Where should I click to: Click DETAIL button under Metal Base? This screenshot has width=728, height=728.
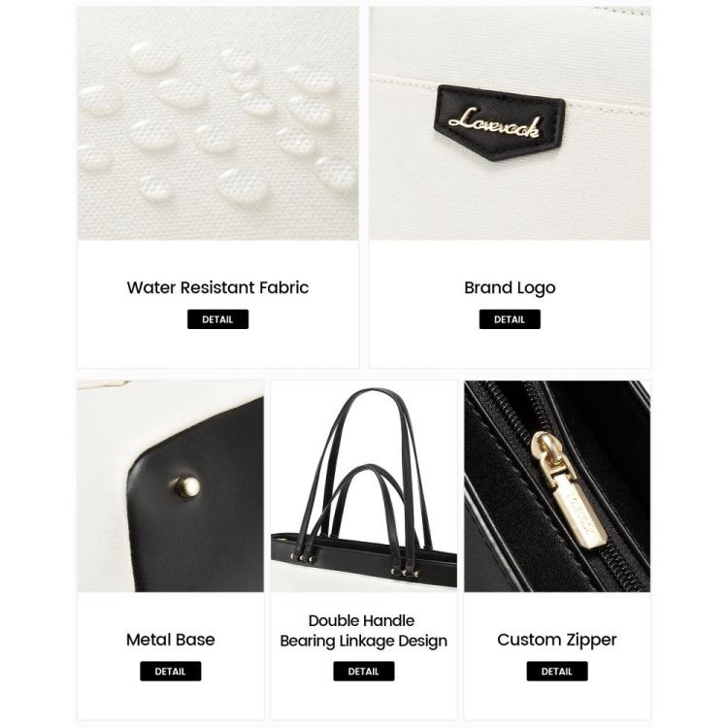coord(171,672)
